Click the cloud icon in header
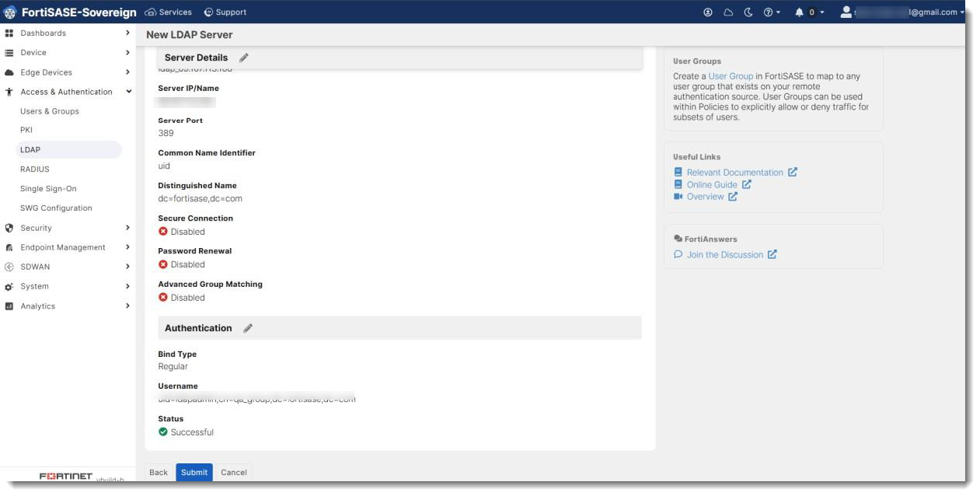980x496 pixels. point(728,12)
